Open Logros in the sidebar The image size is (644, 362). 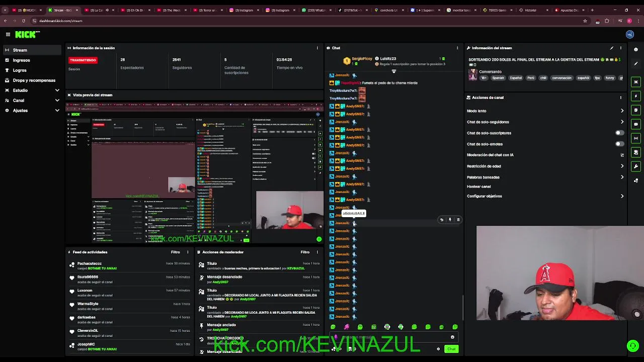(32, 70)
